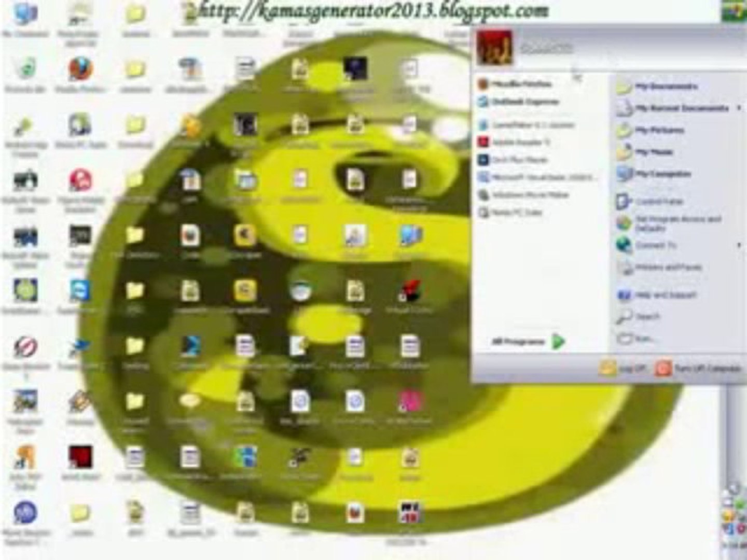Open My Pictures folder from Start menu

pos(650,130)
